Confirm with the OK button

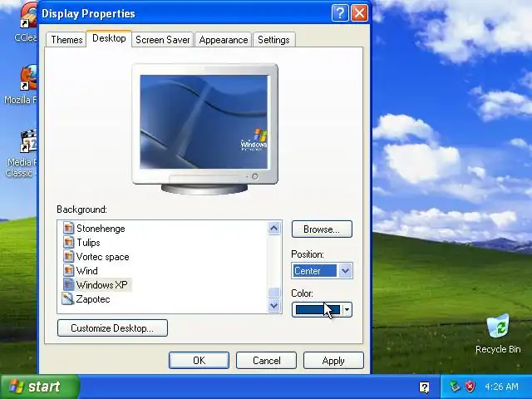pos(199,360)
